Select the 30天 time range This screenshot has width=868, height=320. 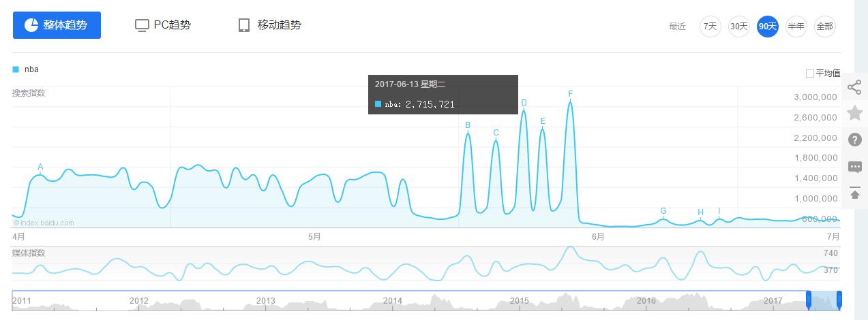pyautogui.click(x=739, y=27)
